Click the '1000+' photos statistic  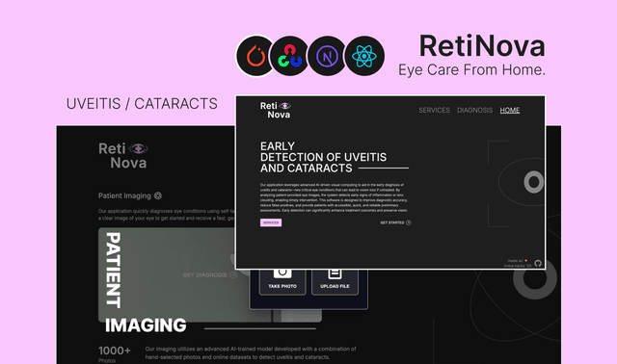(x=114, y=351)
